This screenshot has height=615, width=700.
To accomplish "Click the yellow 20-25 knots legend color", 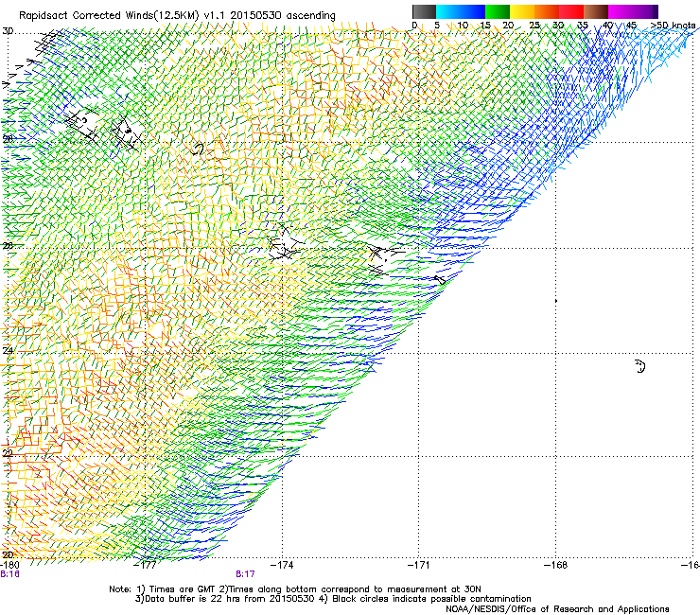I will click(x=522, y=11).
